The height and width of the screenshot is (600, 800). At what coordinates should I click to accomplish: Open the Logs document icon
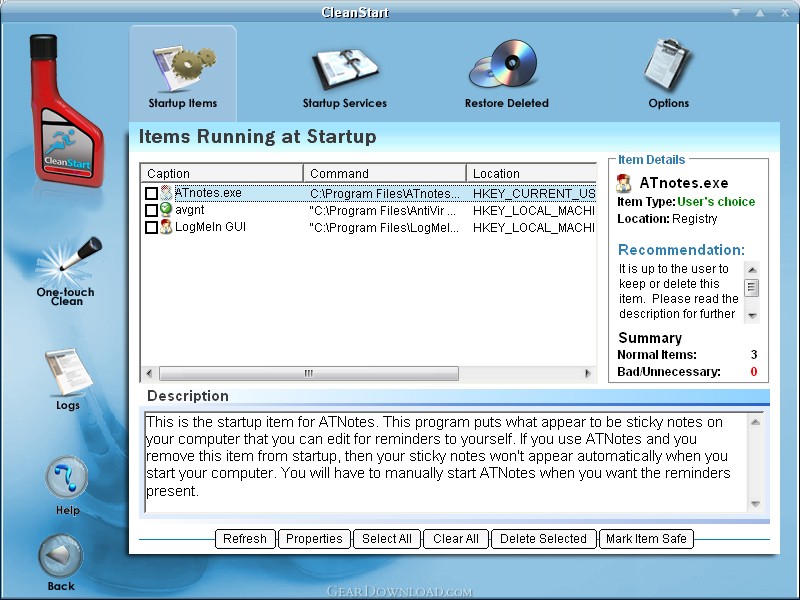pyautogui.click(x=68, y=372)
